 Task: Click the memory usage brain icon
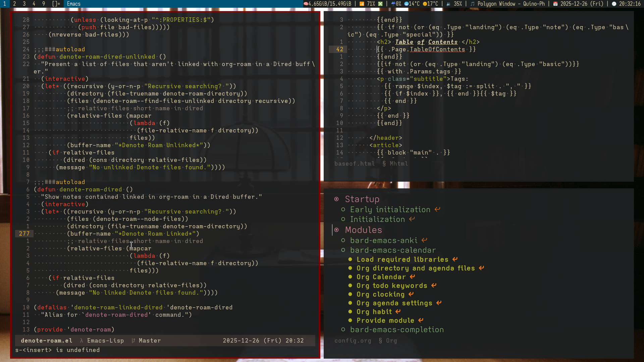(x=306, y=4)
